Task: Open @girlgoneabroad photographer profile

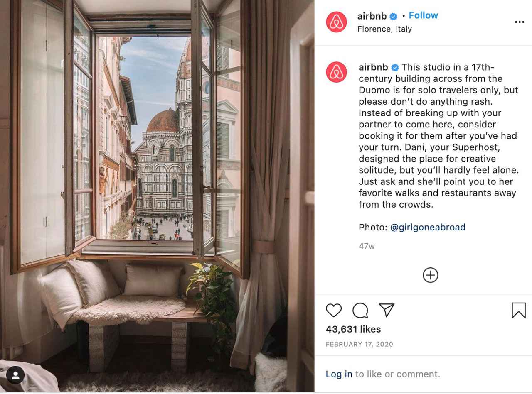Action: (x=428, y=227)
